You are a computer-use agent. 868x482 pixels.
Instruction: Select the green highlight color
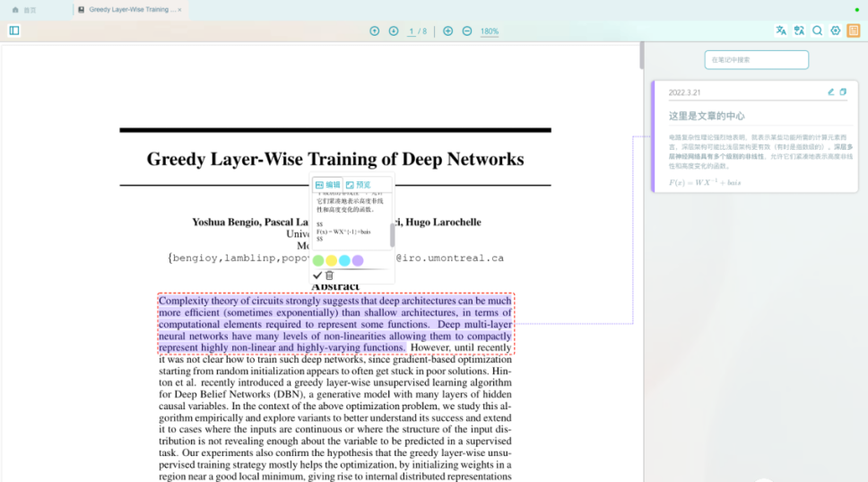318,260
